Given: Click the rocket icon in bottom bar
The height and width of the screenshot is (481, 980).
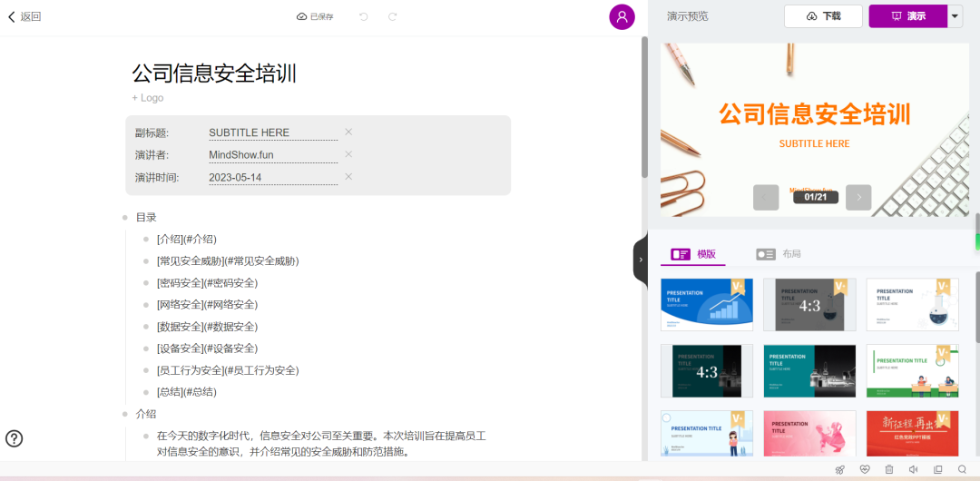Looking at the screenshot, I should (x=840, y=469).
